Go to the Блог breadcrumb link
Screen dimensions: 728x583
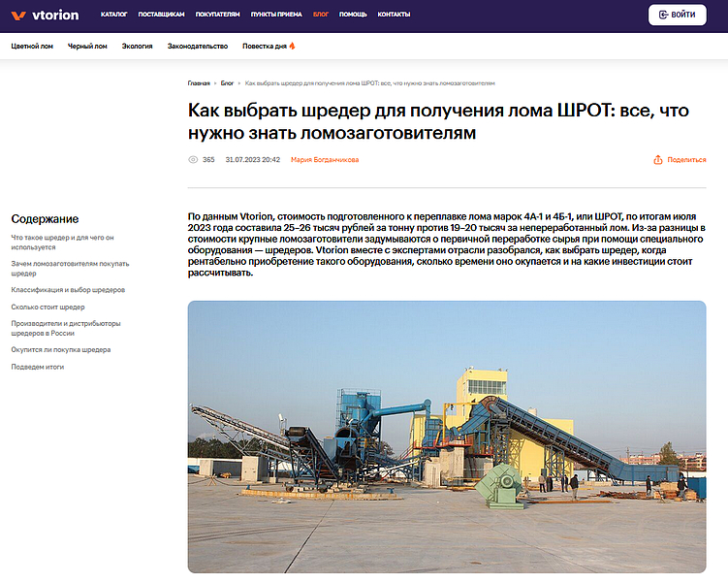pyautogui.click(x=227, y=83)
